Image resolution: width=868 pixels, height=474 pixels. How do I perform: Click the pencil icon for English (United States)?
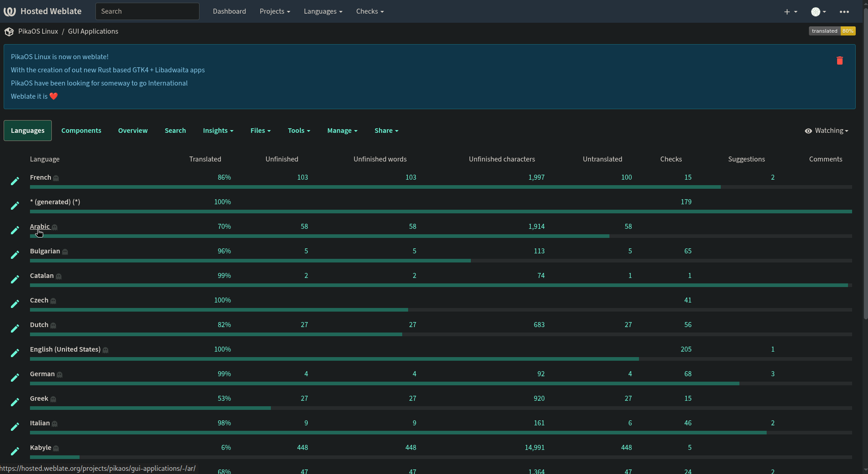[15, 353]
